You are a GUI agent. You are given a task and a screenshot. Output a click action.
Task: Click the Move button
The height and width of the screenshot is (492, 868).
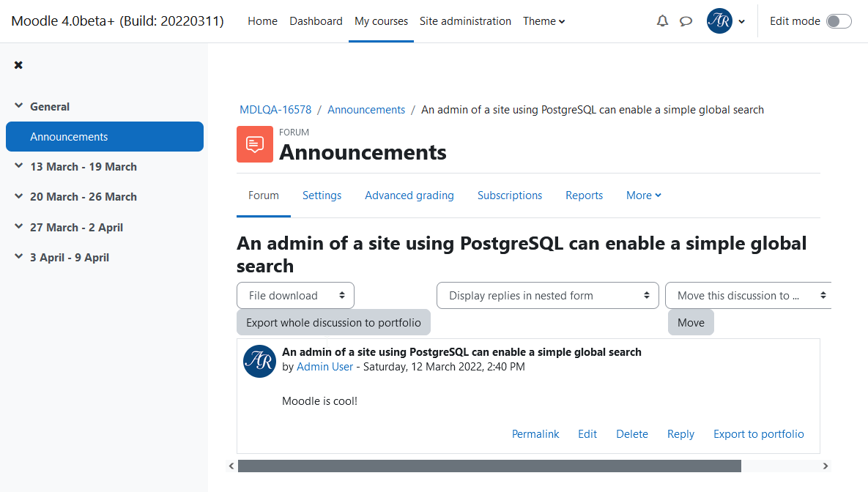[x=691, y=323]
